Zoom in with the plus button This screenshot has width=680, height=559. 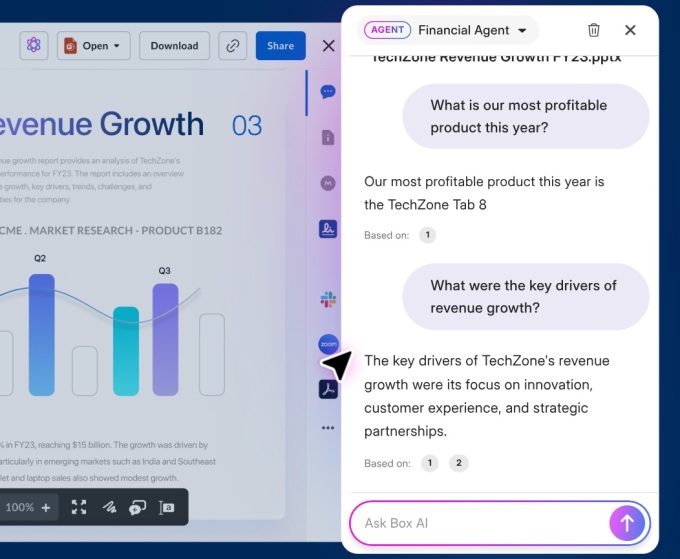46,507
